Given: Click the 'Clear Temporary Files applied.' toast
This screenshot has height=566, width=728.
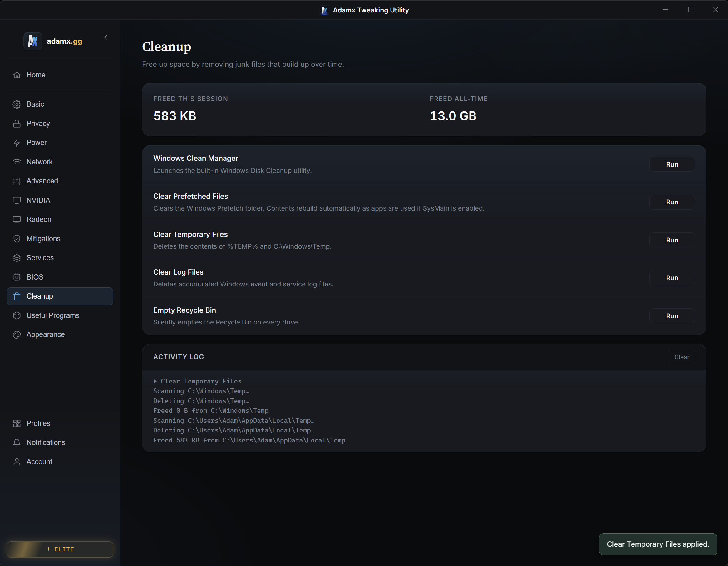Looking at the screenshot, I should click(658, 544).
